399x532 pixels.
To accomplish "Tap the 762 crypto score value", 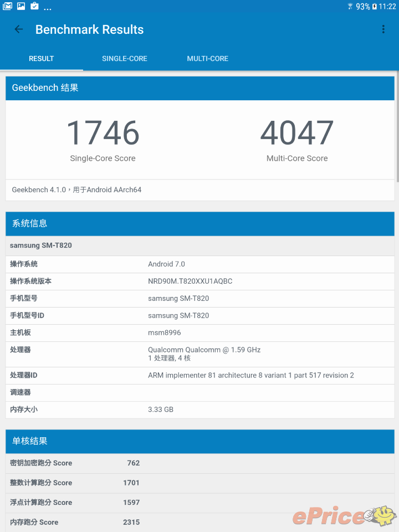I will click(134, 463).
